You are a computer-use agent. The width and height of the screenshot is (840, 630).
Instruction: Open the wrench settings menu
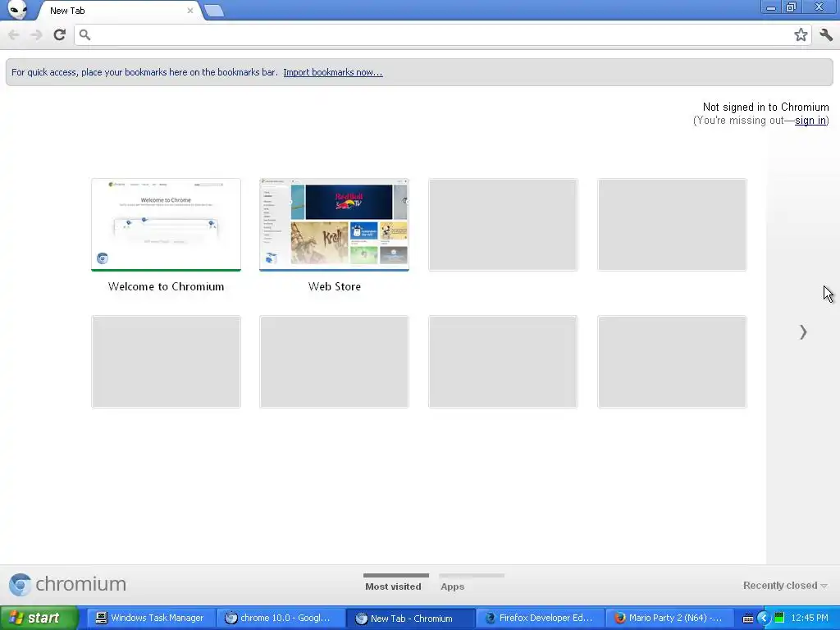[x=826, y=34]
